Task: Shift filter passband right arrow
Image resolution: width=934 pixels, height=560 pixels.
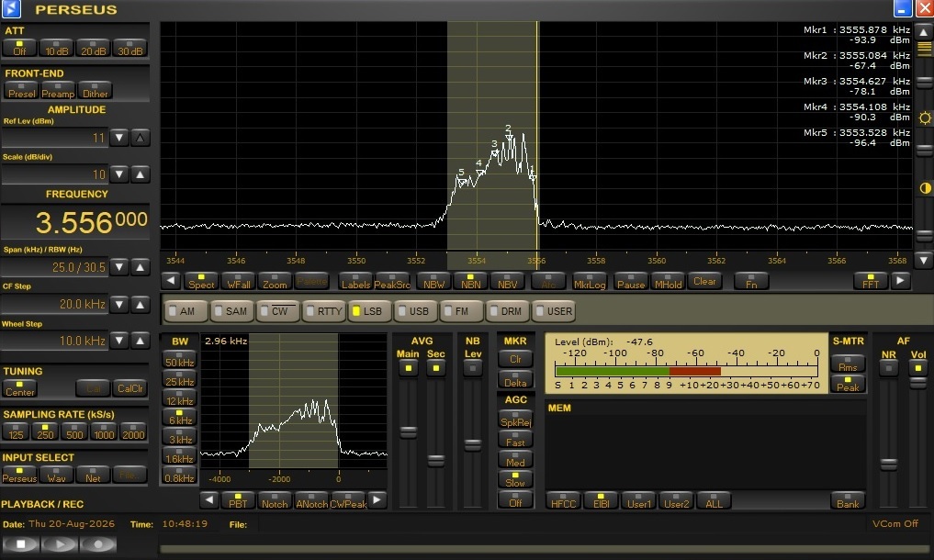Action: [377, 499]
